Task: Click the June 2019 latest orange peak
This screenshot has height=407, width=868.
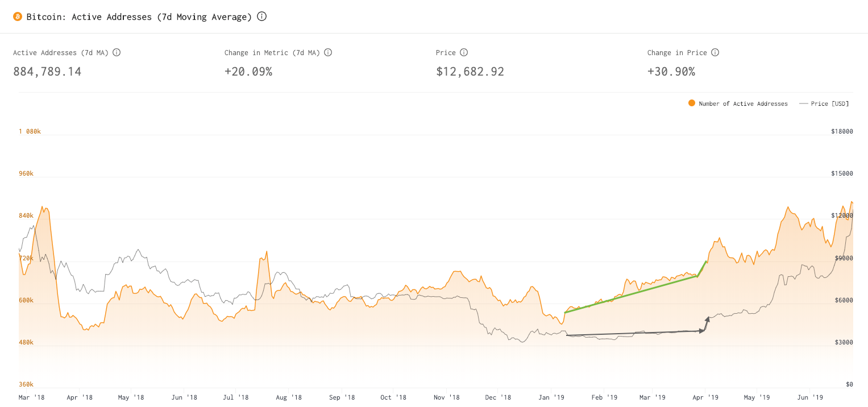Action: pyautogui.click(x=852, y=202)
